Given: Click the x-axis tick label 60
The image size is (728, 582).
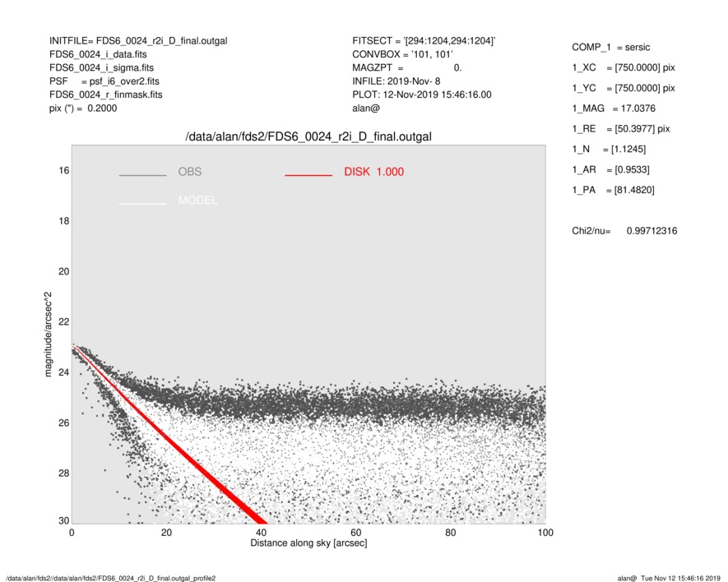Looking at the screenshot, I should click(355, 533).
